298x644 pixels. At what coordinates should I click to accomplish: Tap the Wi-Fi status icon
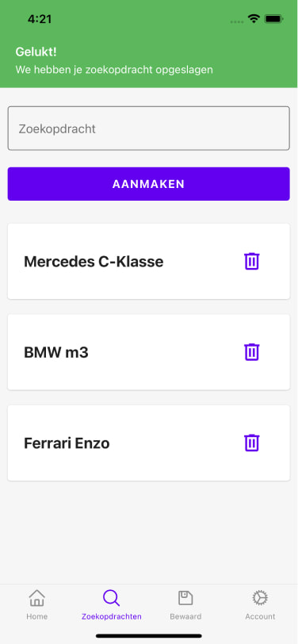[x=254, y=19]
